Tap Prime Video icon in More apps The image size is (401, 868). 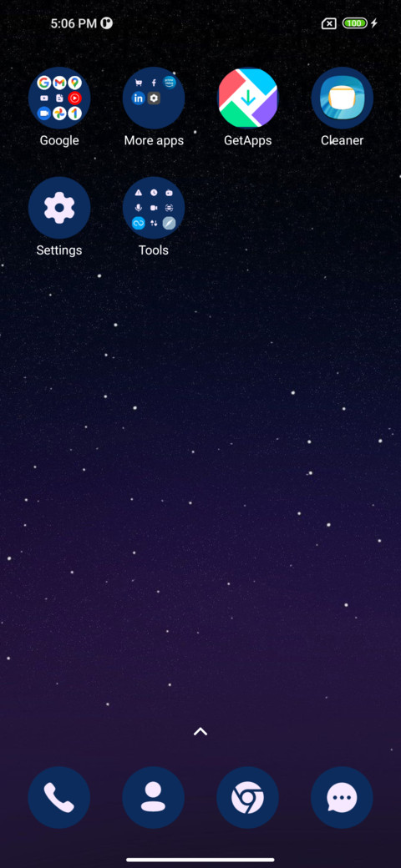pyautogui.click(x=169, y=83)
